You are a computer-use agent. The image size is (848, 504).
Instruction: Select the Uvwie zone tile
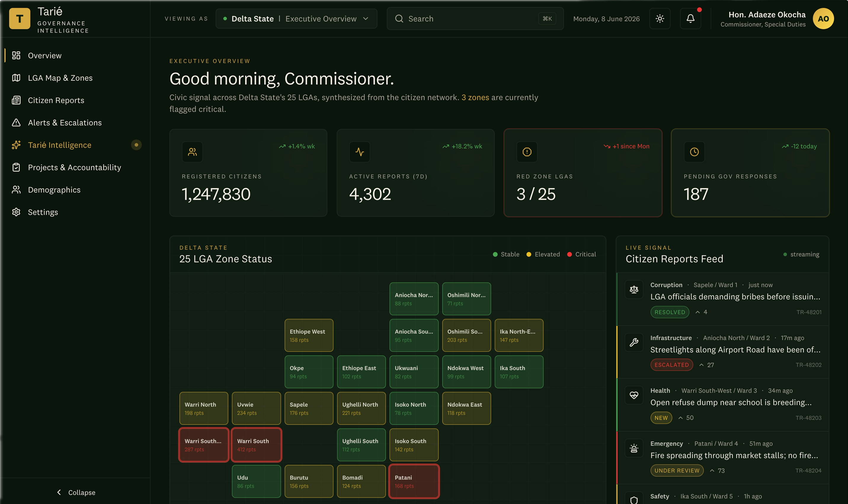click(256, 408)
